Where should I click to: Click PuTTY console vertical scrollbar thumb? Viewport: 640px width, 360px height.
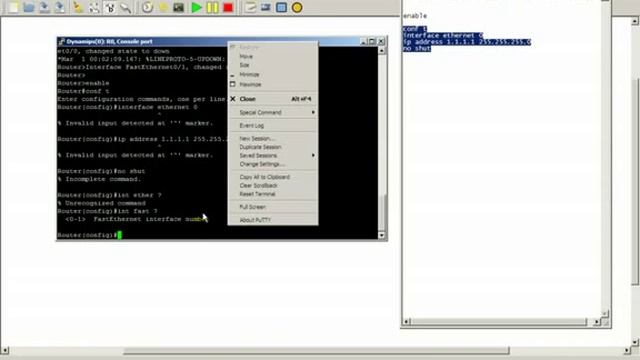[381, 212]
